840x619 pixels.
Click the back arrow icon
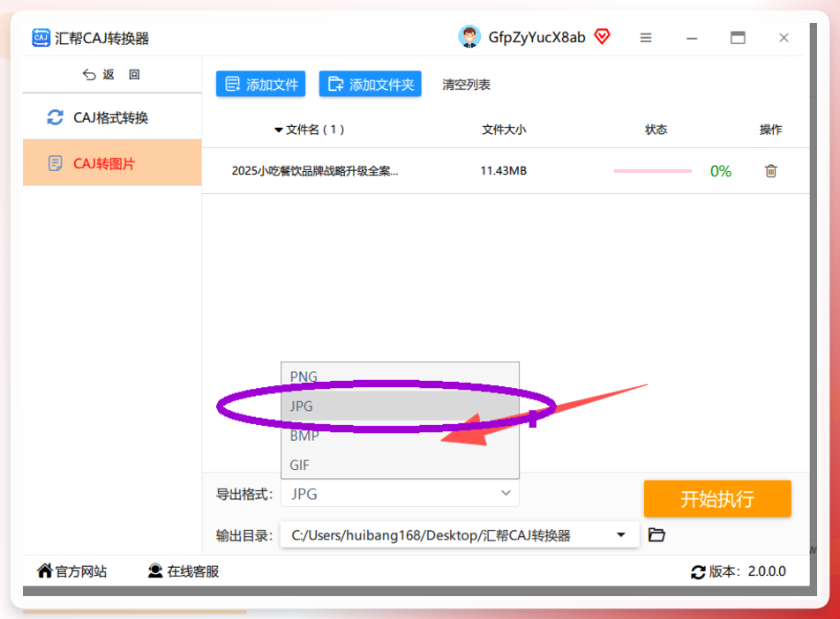(x=89, y=74)
